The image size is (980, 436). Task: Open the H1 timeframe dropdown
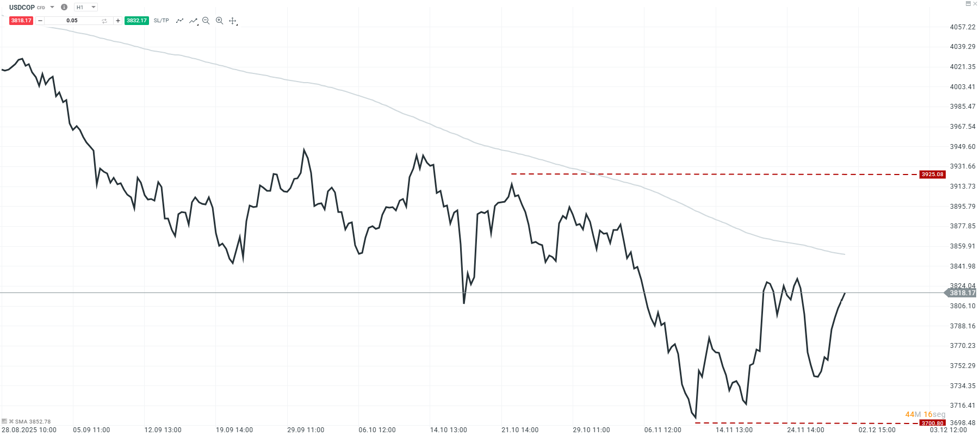tap(86, 7)
